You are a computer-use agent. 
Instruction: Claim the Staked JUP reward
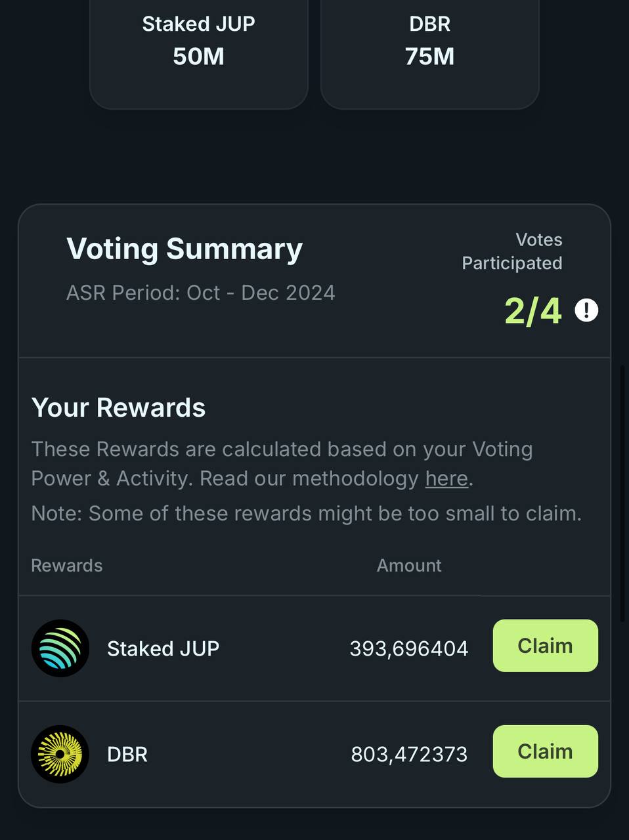[545, 646]
